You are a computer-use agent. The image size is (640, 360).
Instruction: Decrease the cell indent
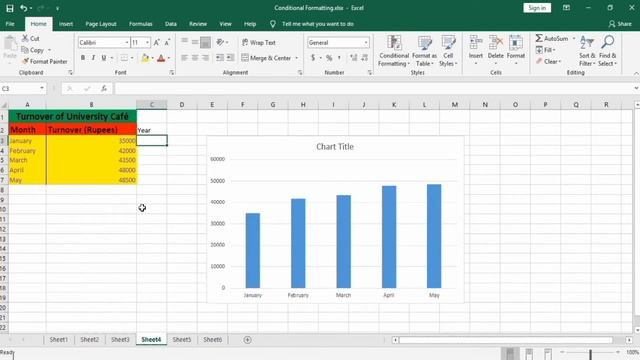point(220,58)
